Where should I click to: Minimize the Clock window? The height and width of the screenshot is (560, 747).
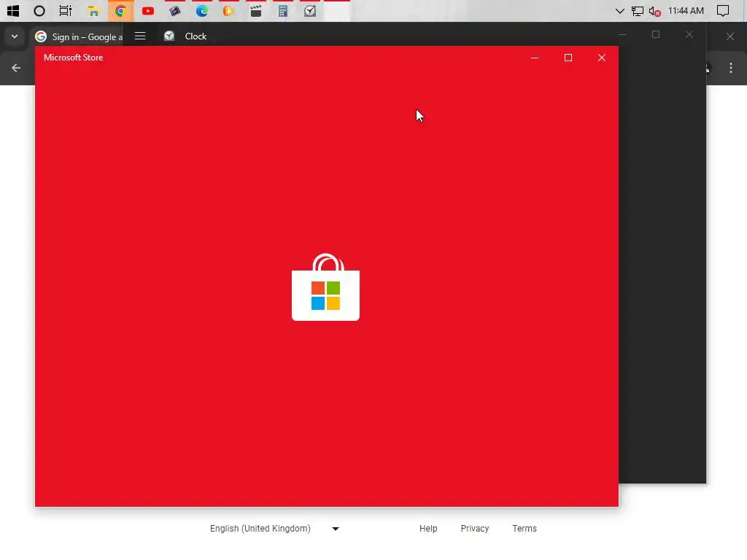pyautogui.click(x=622, y=34)
